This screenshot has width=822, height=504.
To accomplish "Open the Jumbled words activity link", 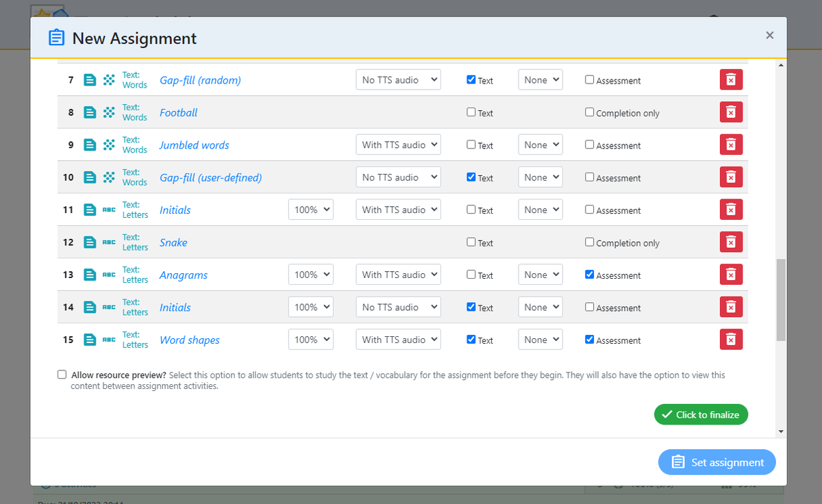I will click(x=195, y=145).
